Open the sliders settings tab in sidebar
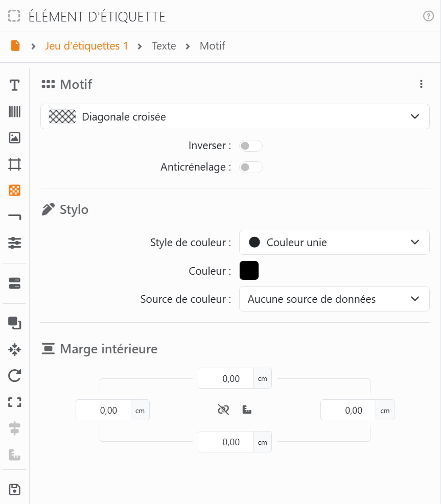This screenshot has height=504, width=441. point(14,243)
